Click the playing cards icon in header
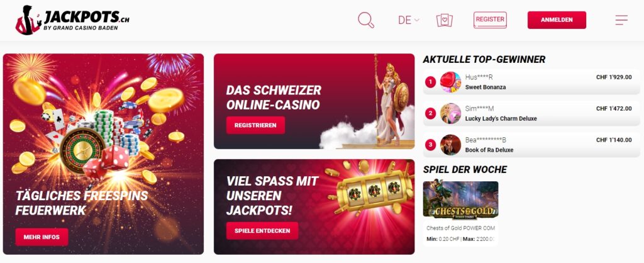 [445, 20]
